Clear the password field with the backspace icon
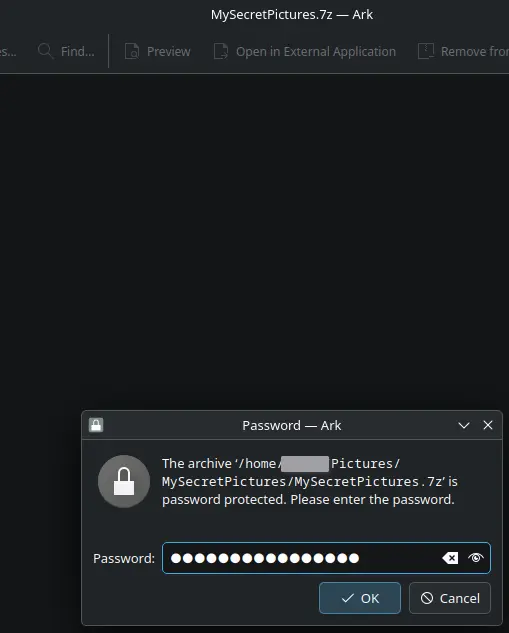 (x=450, y=558)
